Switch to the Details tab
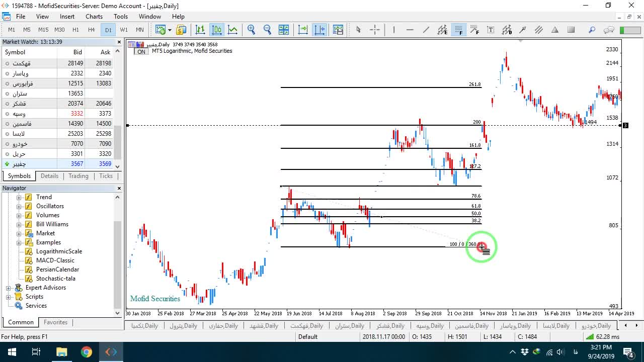 (49, 176)
